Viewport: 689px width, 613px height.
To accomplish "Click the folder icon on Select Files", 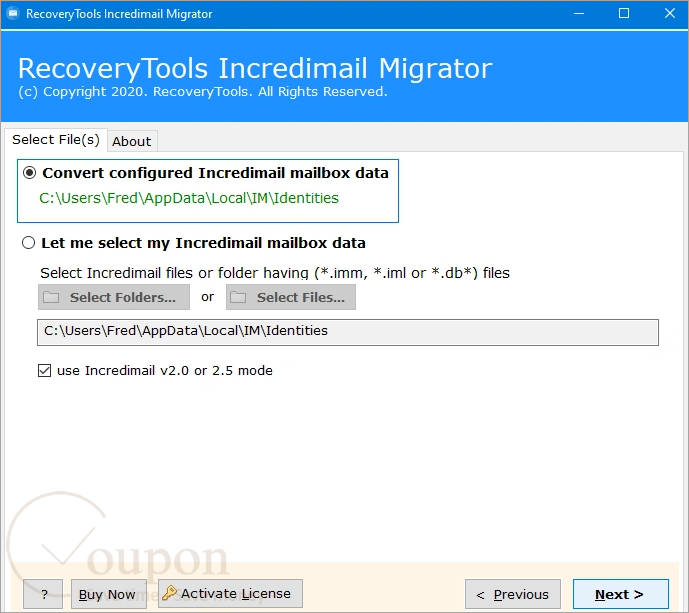I will tap(238, 297).
